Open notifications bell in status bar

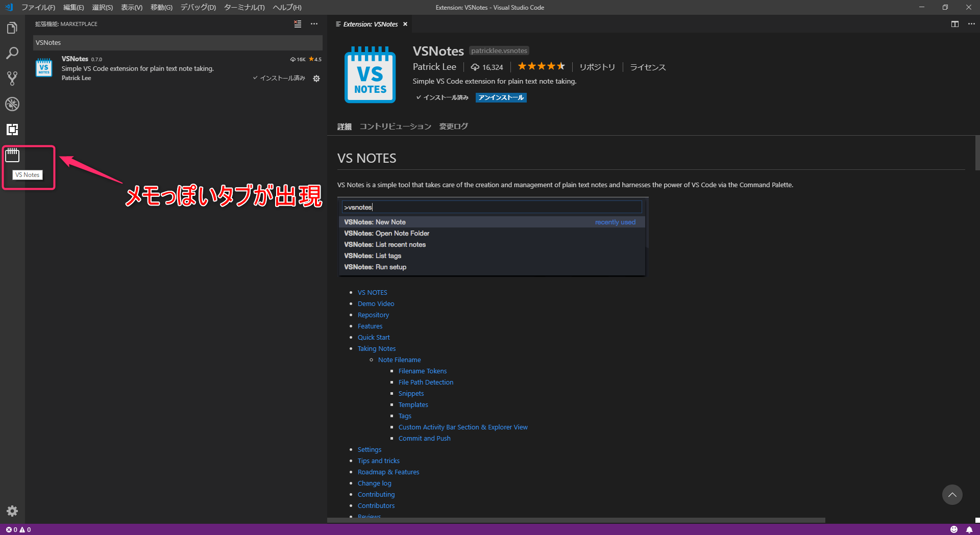[x=969, y=529]
